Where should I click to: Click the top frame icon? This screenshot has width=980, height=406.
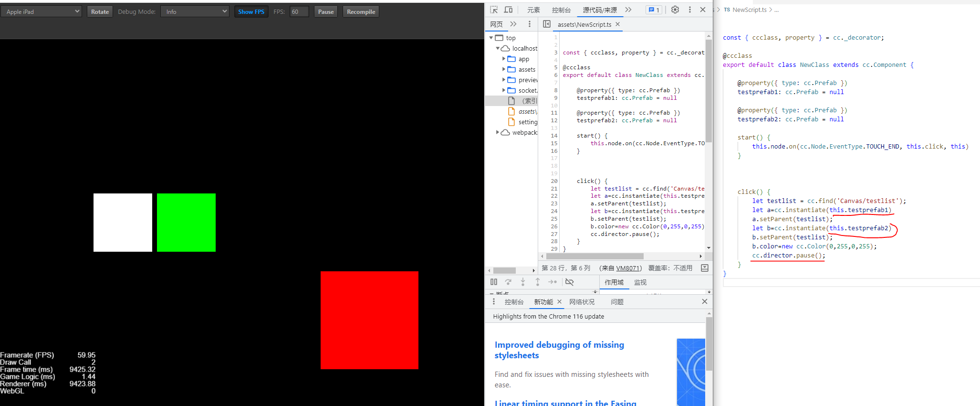click(499, 38)
